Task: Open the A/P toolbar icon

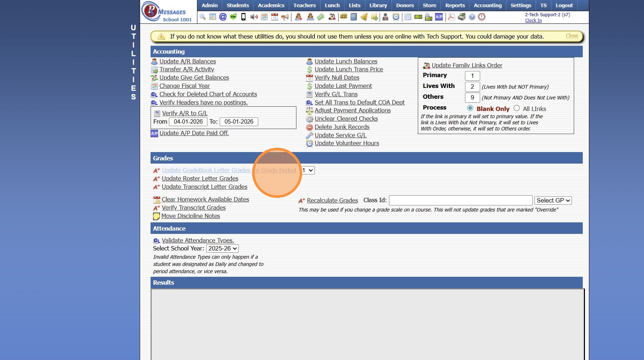Action: click(x=439, y=17)
